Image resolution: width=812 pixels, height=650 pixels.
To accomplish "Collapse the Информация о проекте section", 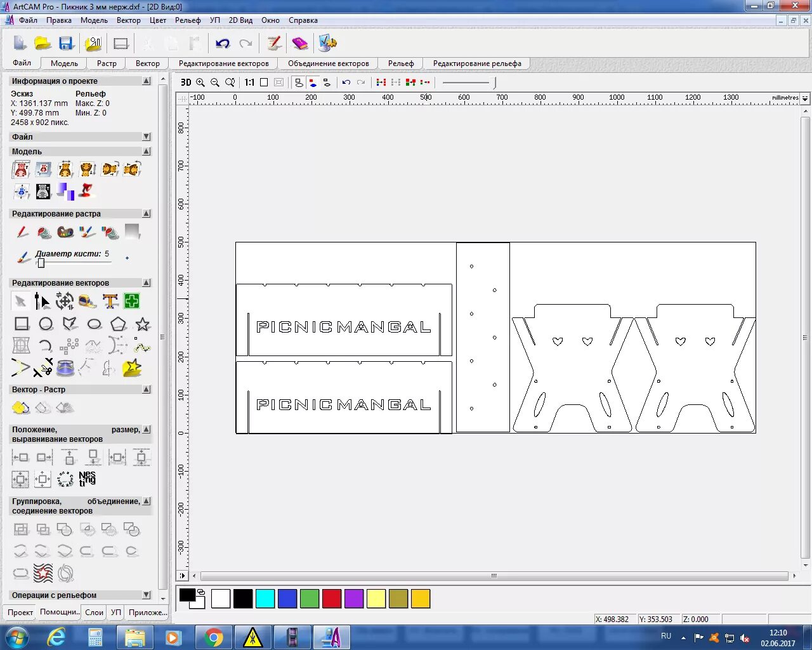I will click(147, 81).
